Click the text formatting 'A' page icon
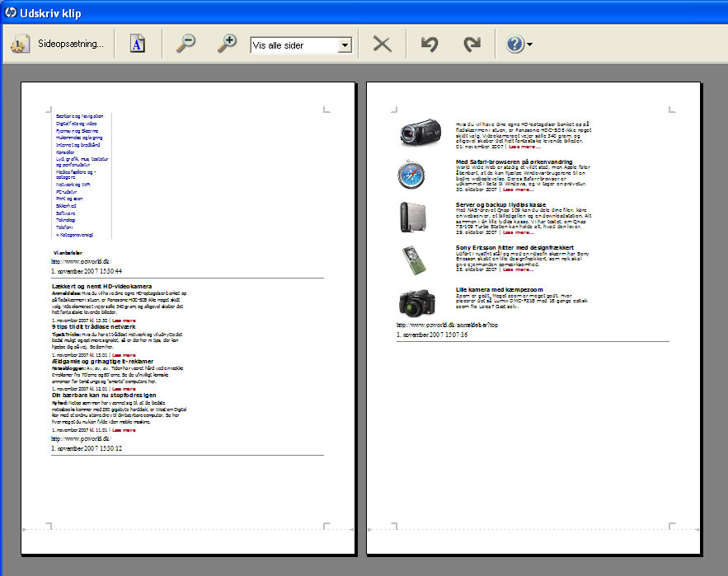 coord(138,44)
